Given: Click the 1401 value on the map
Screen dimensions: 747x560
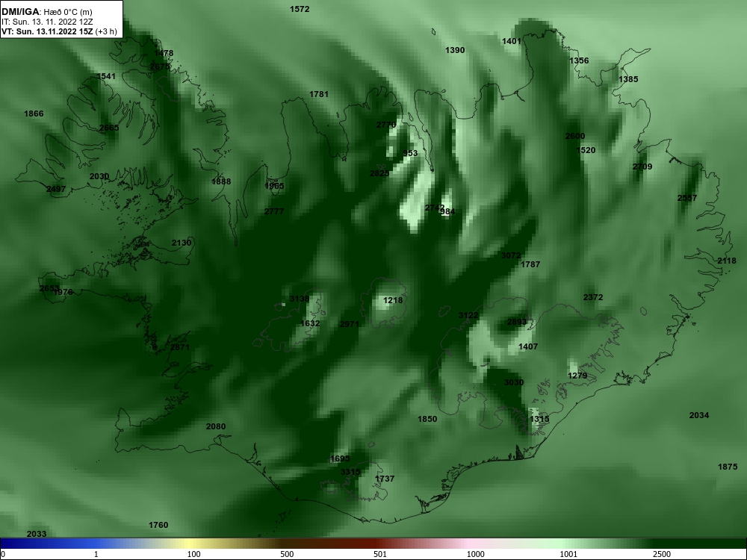Looking at the screenshot, I should [512, 41].
